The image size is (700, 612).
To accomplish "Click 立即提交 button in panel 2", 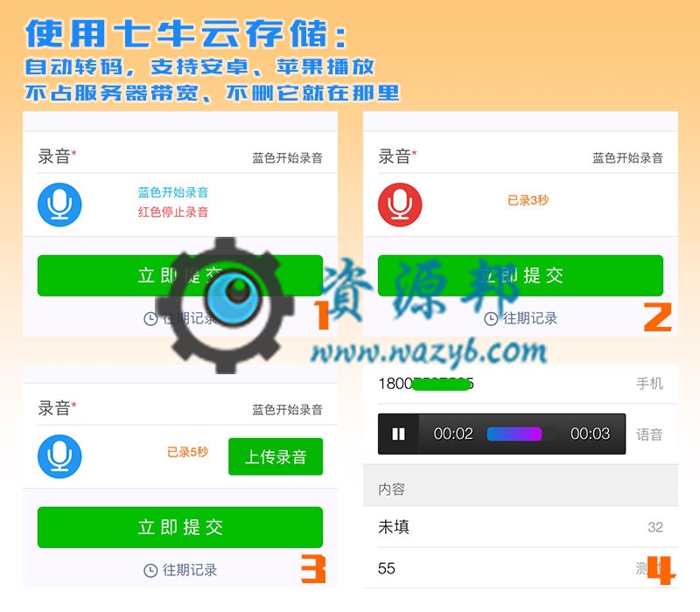I will (x=520, y=275).
